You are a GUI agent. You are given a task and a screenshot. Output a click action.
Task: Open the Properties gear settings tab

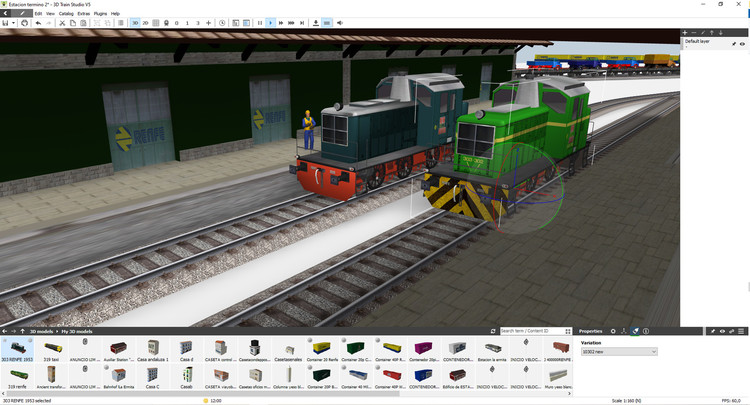coord(613,331)
